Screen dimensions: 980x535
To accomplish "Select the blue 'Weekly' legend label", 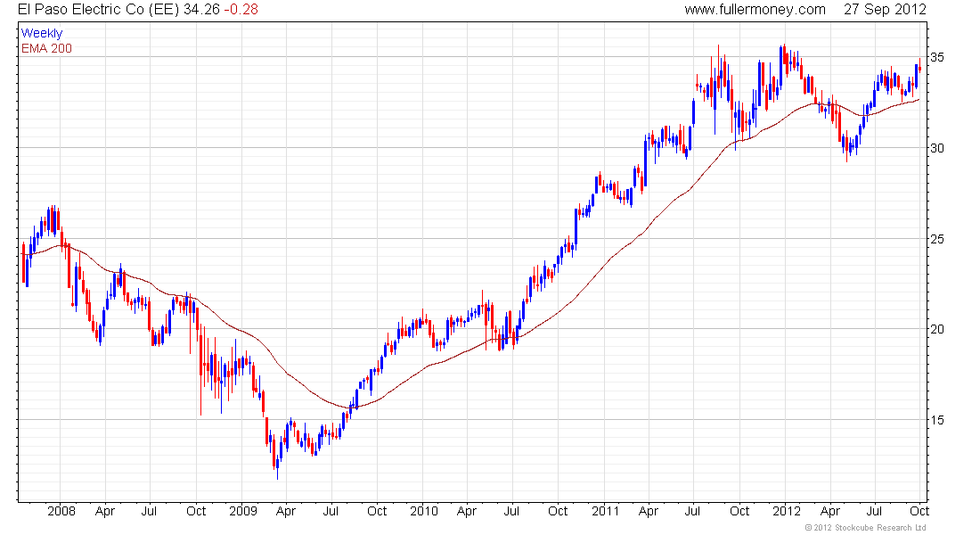I will (42, 33).
